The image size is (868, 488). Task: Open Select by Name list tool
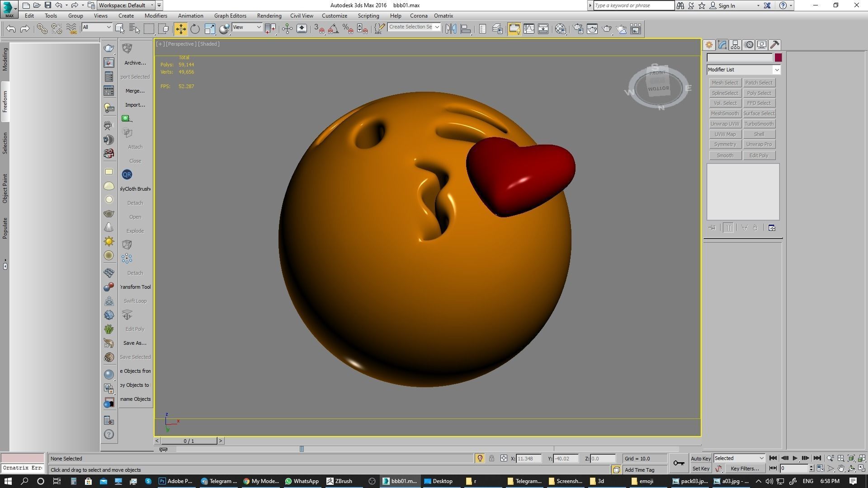[x=134, y=29]
